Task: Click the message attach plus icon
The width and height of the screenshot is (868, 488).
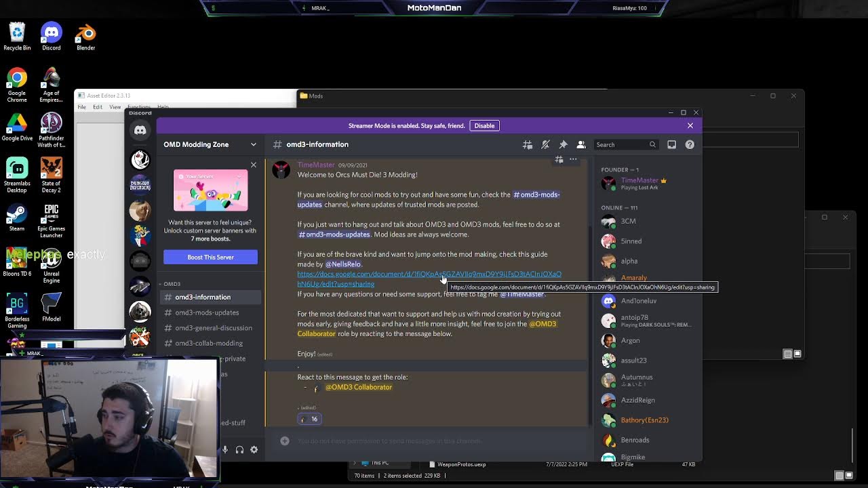Action: click(x=285, y=441)
